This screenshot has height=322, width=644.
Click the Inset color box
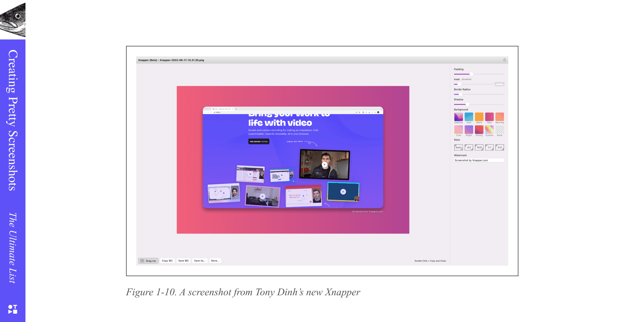click(499, 84)
